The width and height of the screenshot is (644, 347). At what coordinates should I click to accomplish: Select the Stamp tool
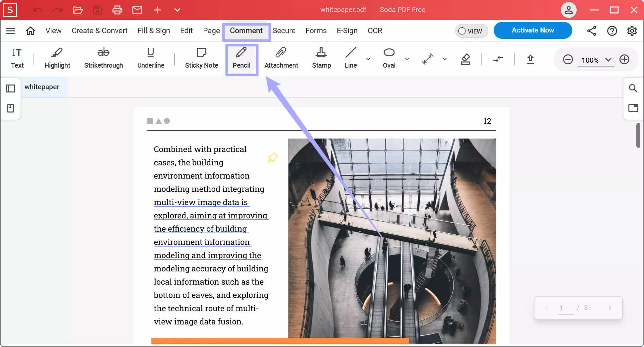[x=321, y=58]
